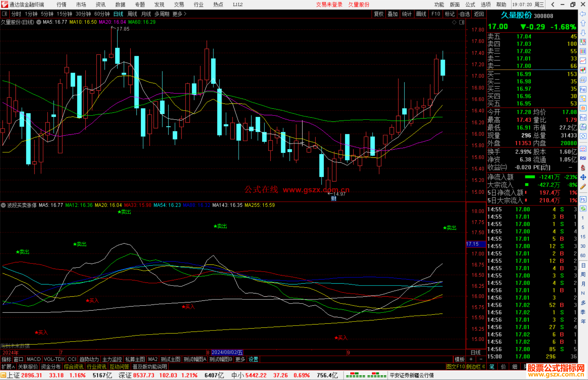Click the chart panel layout icon next to the diamond
Viewport: 588px width, 380px height.
462,22
